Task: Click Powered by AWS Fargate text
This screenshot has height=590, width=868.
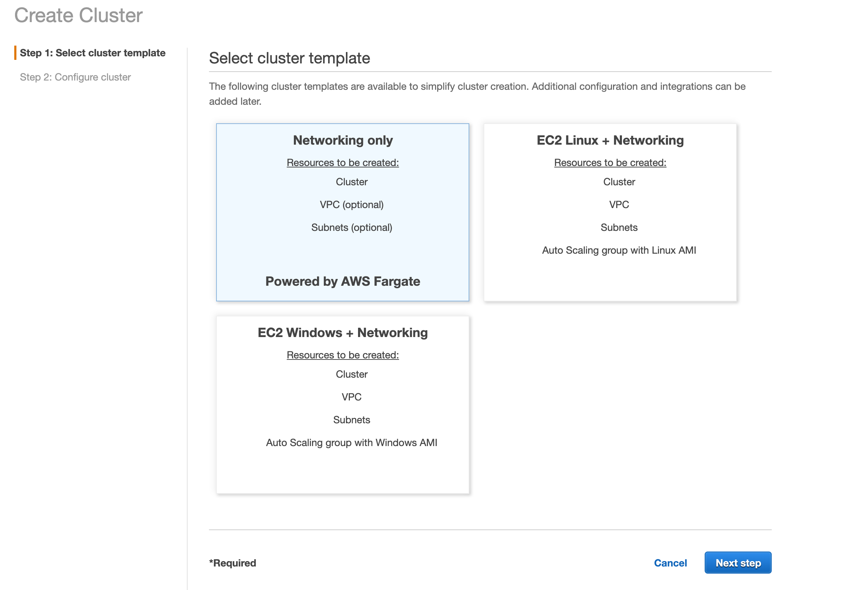Action: [342, 281]
